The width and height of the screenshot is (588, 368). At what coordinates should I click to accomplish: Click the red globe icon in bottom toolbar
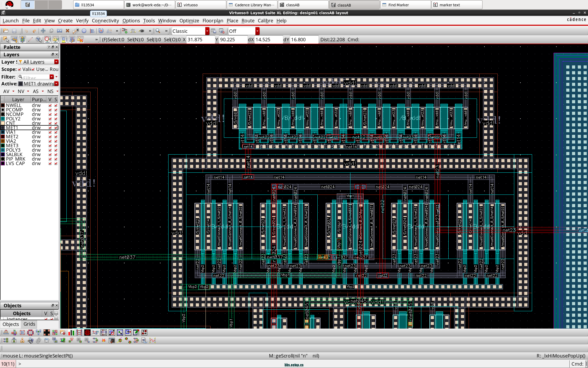point(87,333)
